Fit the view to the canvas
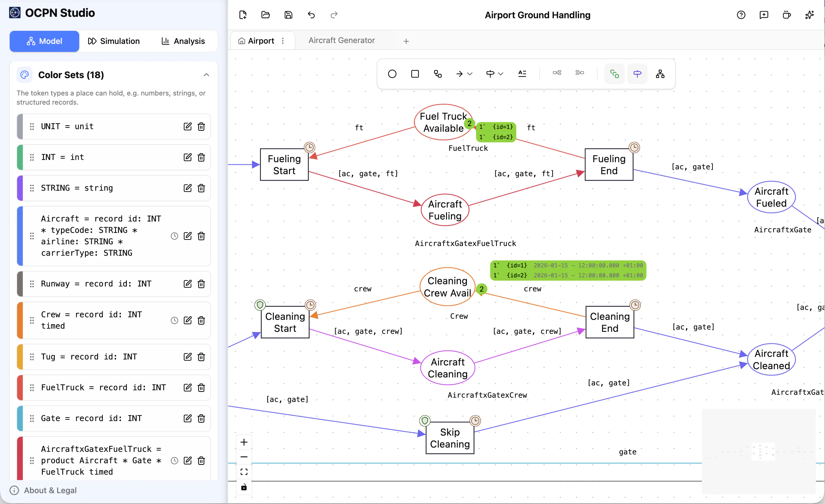Screen dimensions: 825x504 [244, 472]
